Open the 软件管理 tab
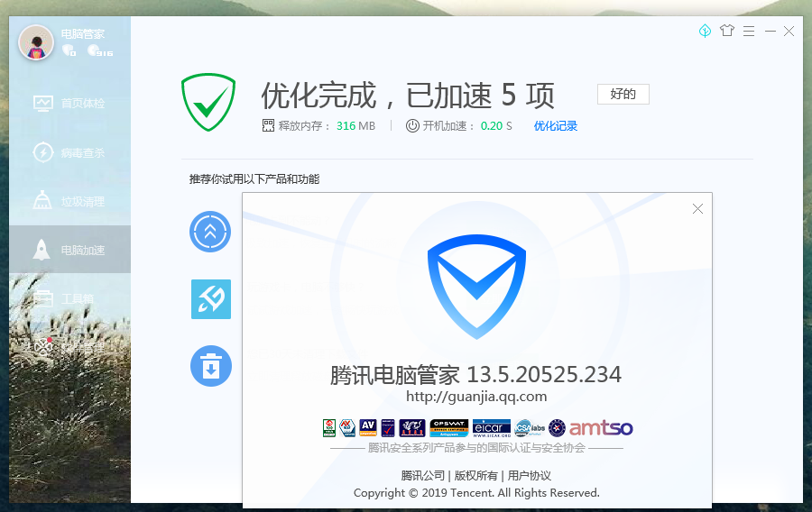This screenshot has width=812, height=512. pos(69,347)
